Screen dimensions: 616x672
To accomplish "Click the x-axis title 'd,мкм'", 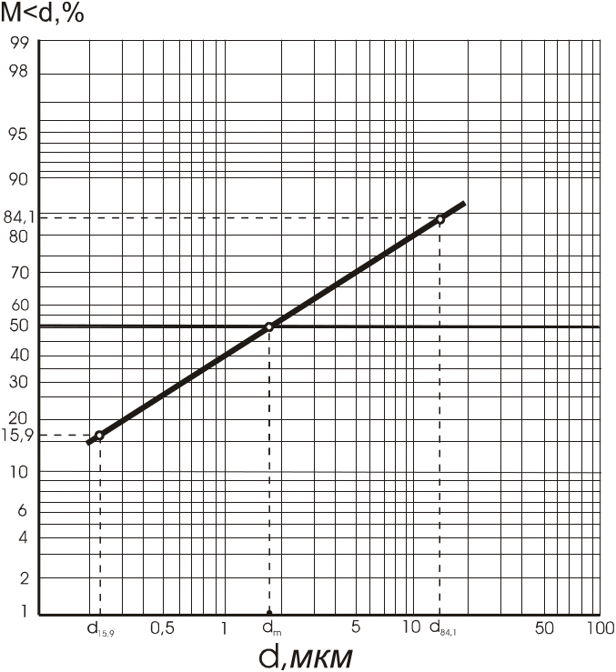I will [306, 657].
